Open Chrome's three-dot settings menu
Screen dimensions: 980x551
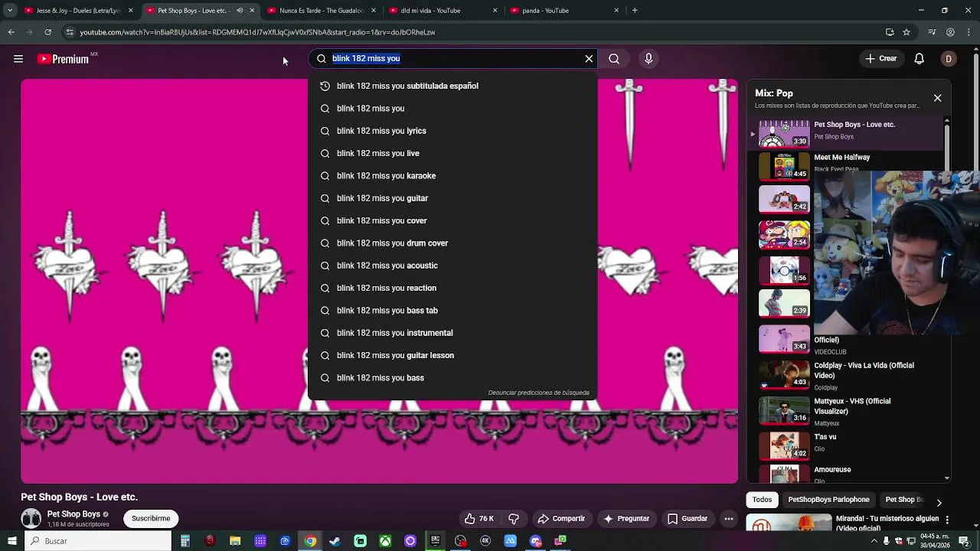click(x=968, y=32)
